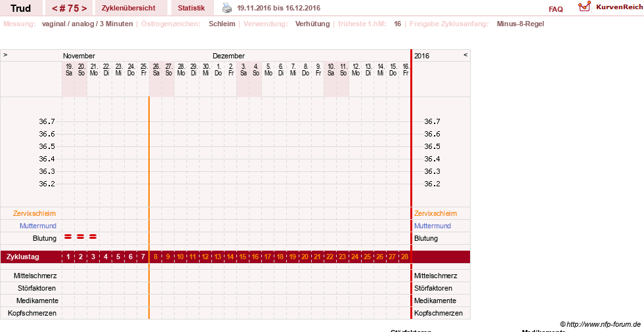Click the Dezember month header

click(228, 56)
